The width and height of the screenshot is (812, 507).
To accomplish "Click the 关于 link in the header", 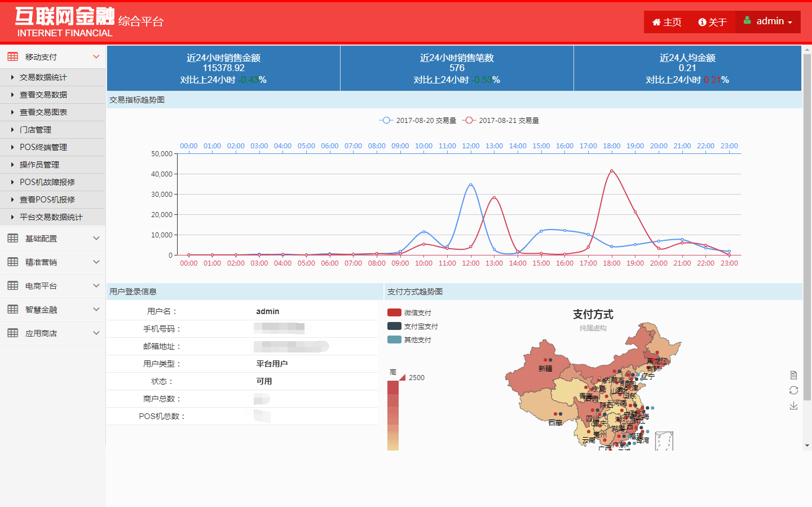I will coord(713,23).
